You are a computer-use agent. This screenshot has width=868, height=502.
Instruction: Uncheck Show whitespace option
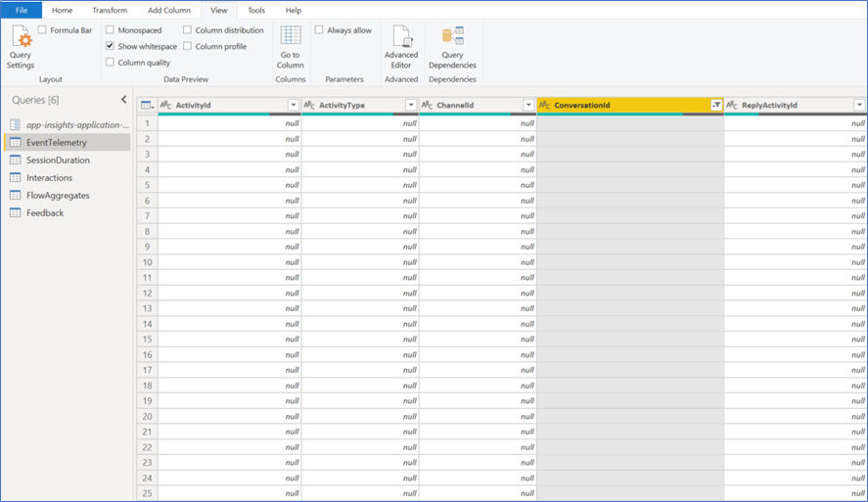[x=110, y=46]
